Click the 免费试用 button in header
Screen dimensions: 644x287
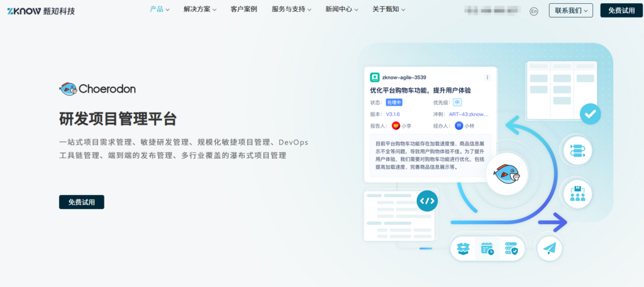click(x=621, y=10)
